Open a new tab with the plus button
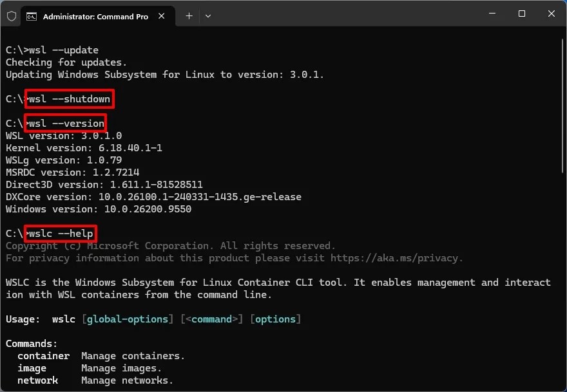 tap(189, 16)
